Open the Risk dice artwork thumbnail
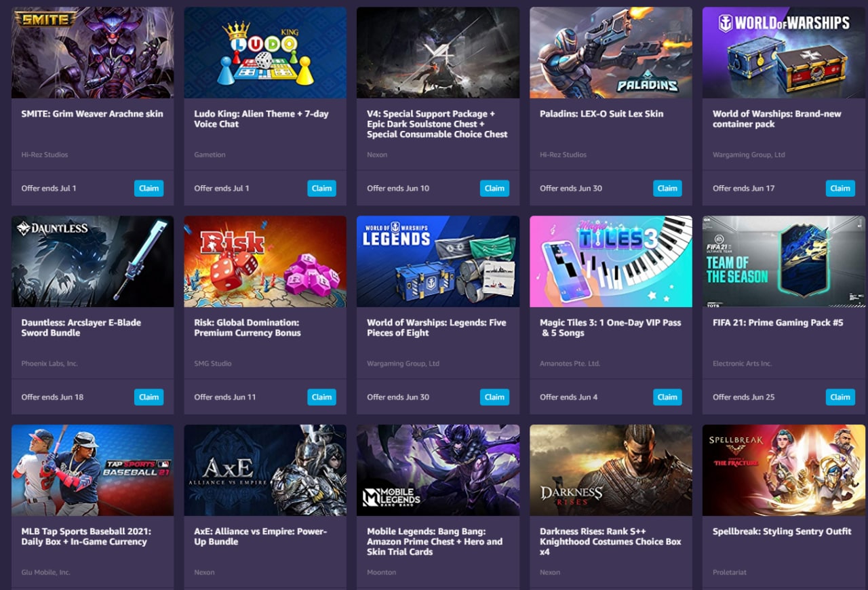Screen dimensions: 868x590 (265, 262)
